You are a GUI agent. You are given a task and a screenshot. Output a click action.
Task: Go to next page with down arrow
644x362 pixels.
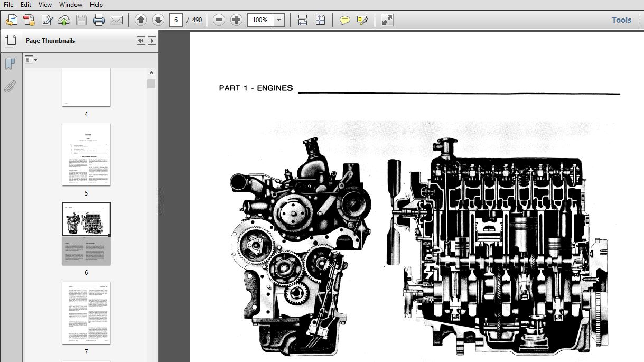[x=158, y=20]
